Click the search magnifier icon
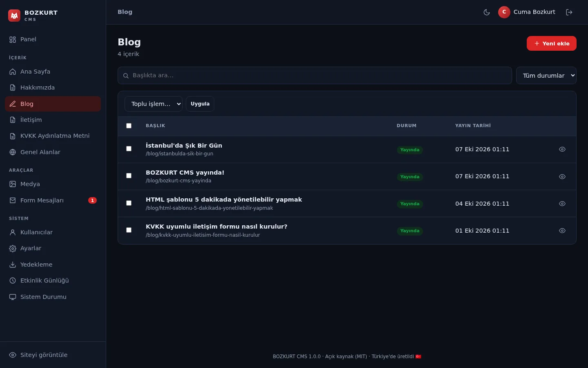 click(126, 76)
